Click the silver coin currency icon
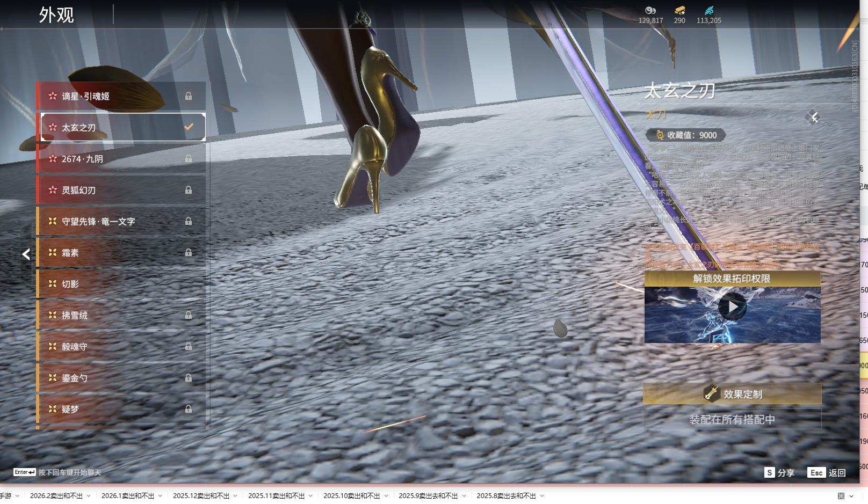The height and width of the screenshot is (504, 868). [x=650, y=10]
